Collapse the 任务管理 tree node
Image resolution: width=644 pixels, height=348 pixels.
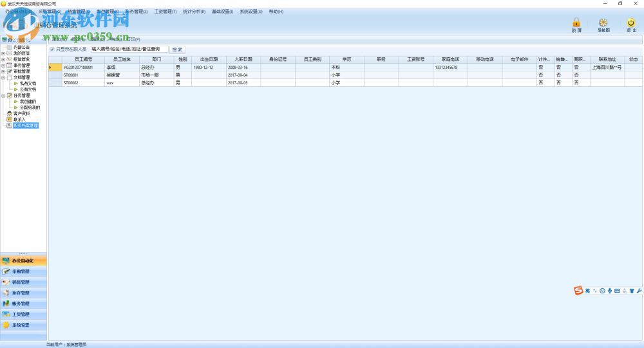(x=3, y=96)
